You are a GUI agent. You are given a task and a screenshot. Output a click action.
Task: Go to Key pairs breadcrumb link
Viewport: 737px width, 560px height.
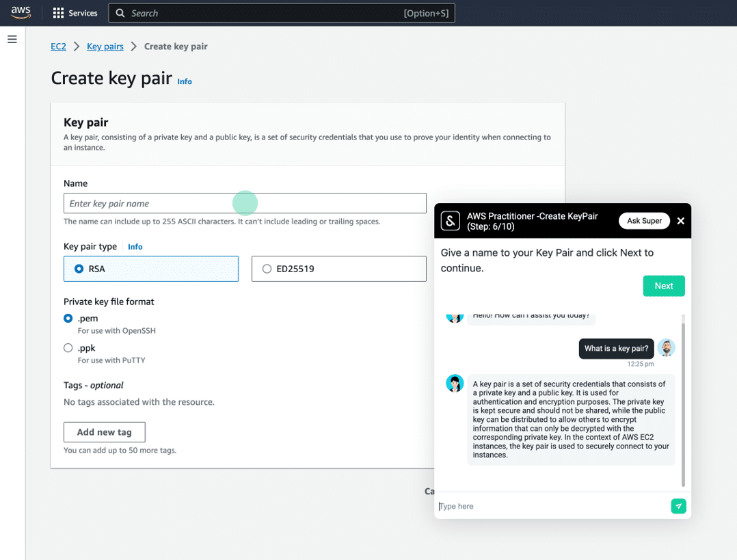click(105, 46)
